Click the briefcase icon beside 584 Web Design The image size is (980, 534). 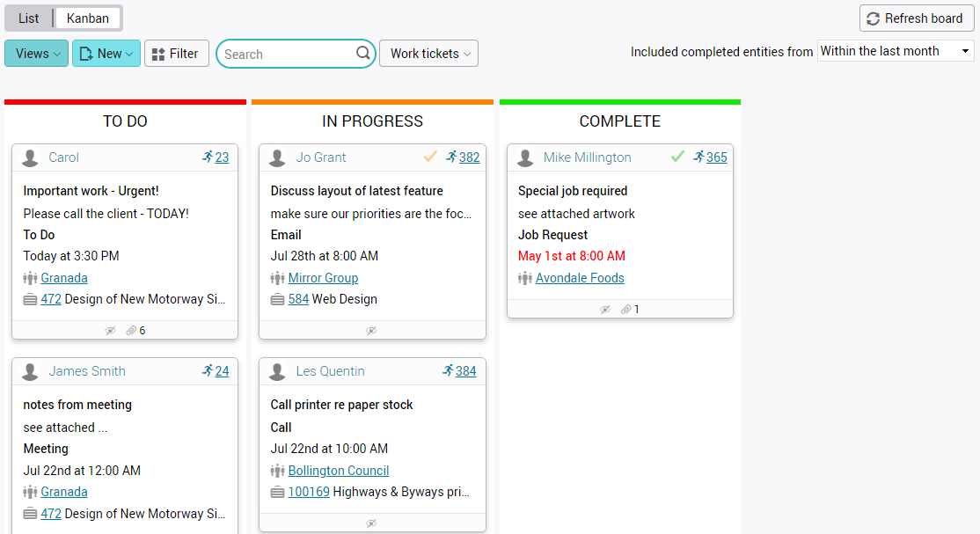tap(277, 300)
